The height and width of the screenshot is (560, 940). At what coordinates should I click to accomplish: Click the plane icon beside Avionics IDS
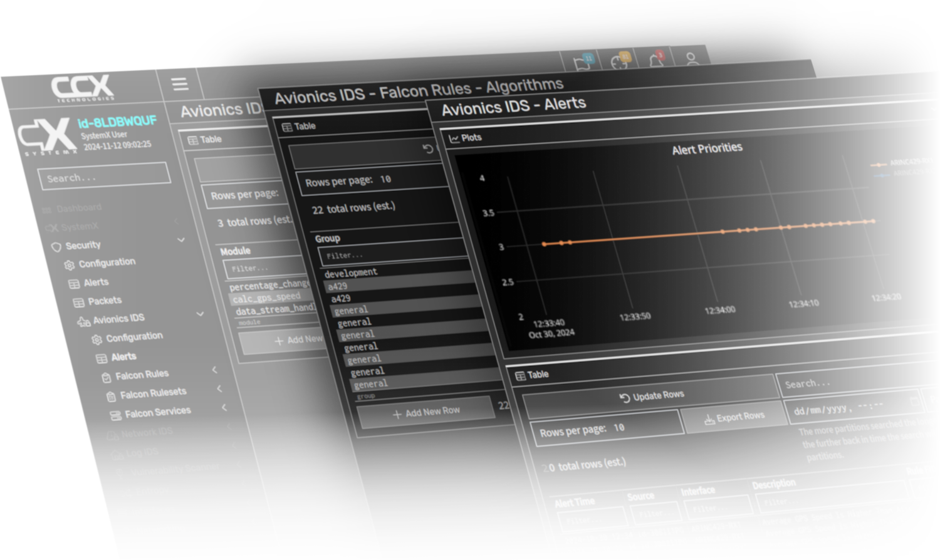pyautogui.click(x=84, y=321)
